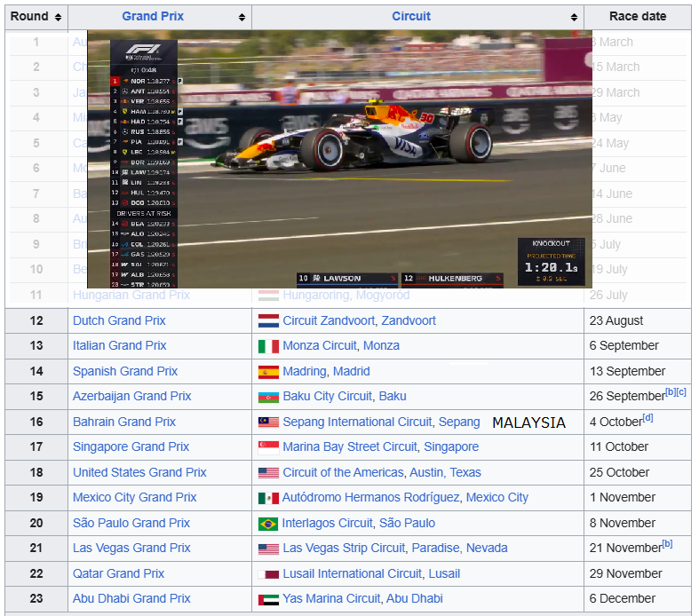The image size is (699, 616).
Task: Open Las Vegas Grand Prix link
Action: pos(131,548)
